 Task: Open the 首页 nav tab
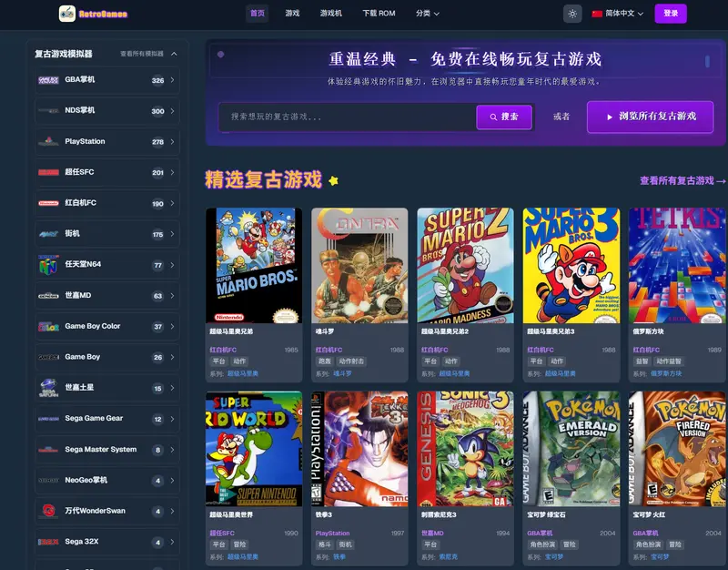[258, 14]
